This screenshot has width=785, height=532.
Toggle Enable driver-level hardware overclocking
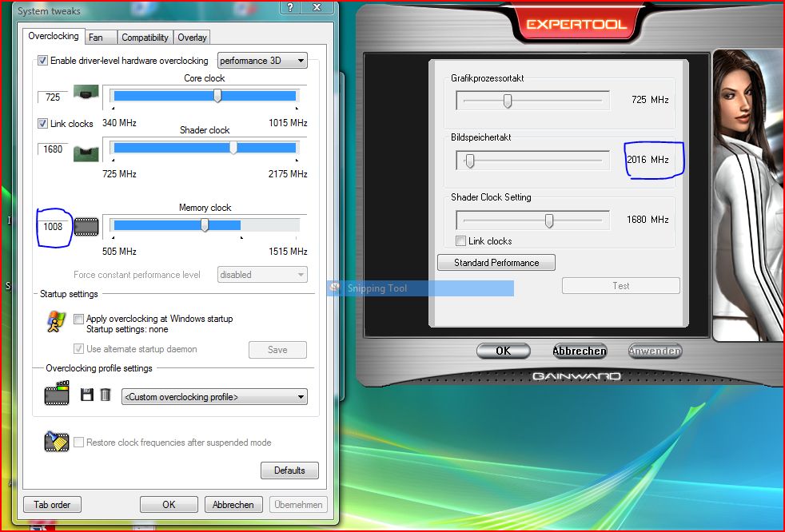[x=42, y=61]
